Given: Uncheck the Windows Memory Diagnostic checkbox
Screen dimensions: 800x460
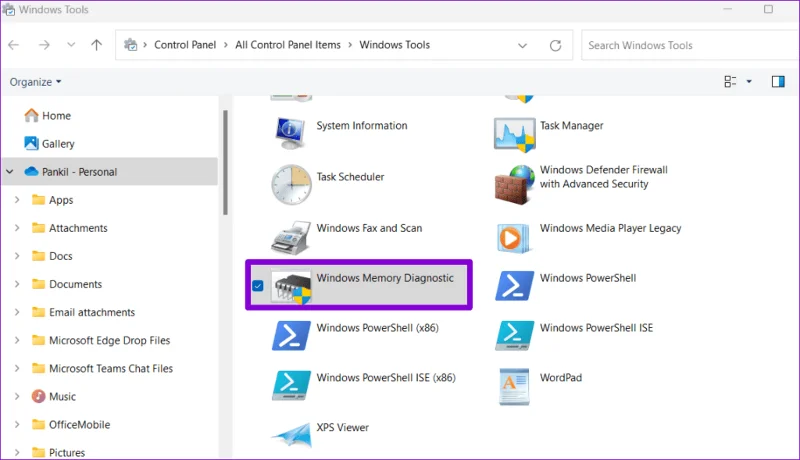Looking at the screenshot, I should tap(258, 286).
